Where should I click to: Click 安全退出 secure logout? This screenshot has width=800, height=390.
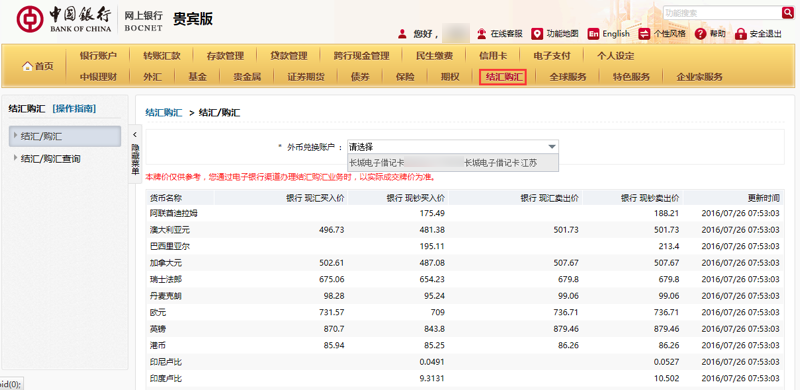coord(758,34)
